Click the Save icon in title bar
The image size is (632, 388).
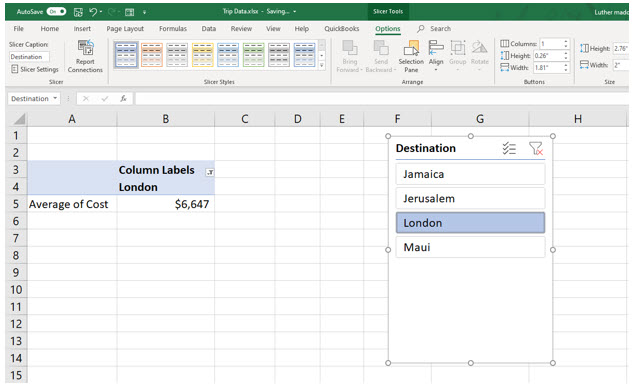tap(78, 12)
